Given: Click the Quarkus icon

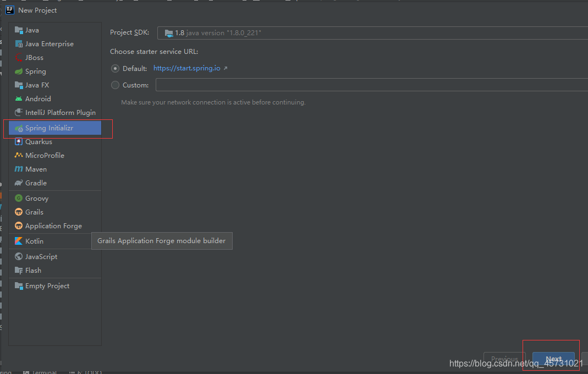Looking at the screenshot, I should (19, 142).
